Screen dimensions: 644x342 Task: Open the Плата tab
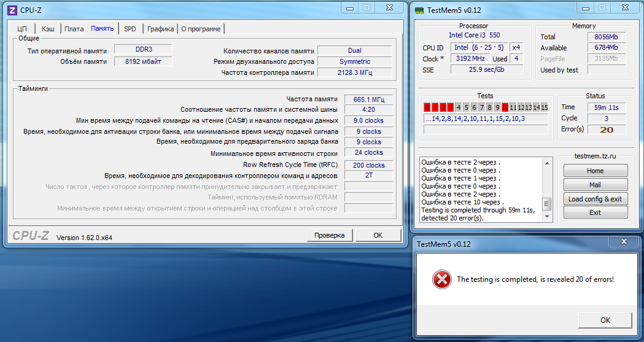point(74,29)
